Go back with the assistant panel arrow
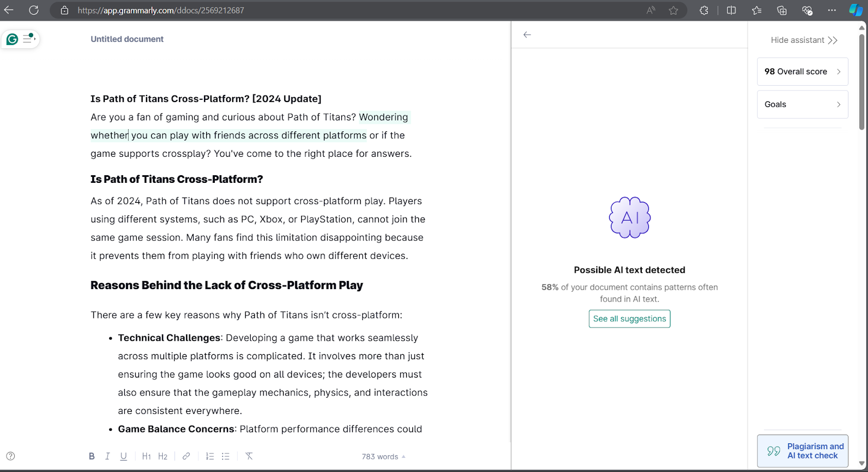Viewport: 868px width, 472px height. [527, 35]
